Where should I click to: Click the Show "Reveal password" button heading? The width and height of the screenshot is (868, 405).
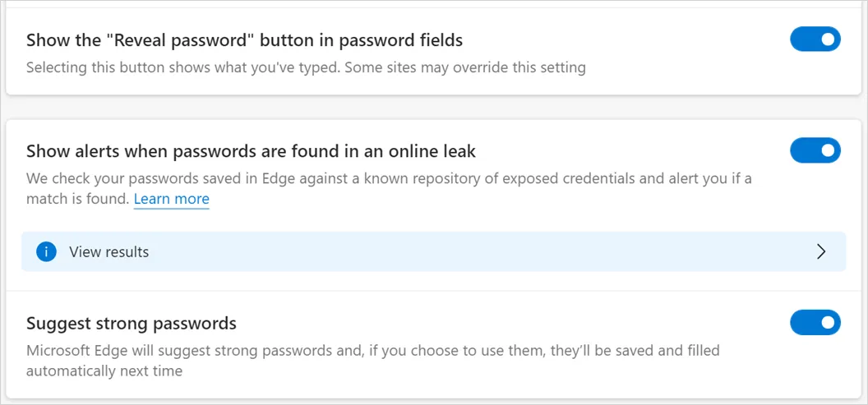(244, 40)
